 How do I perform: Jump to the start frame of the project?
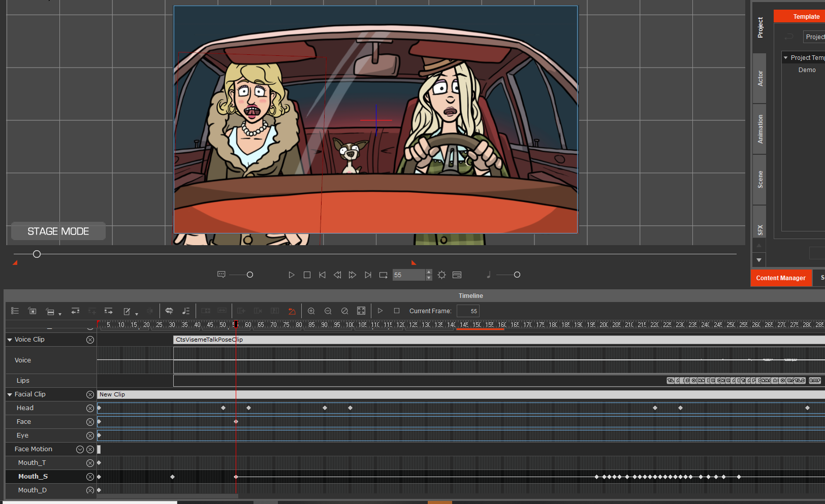pos(322,275)
